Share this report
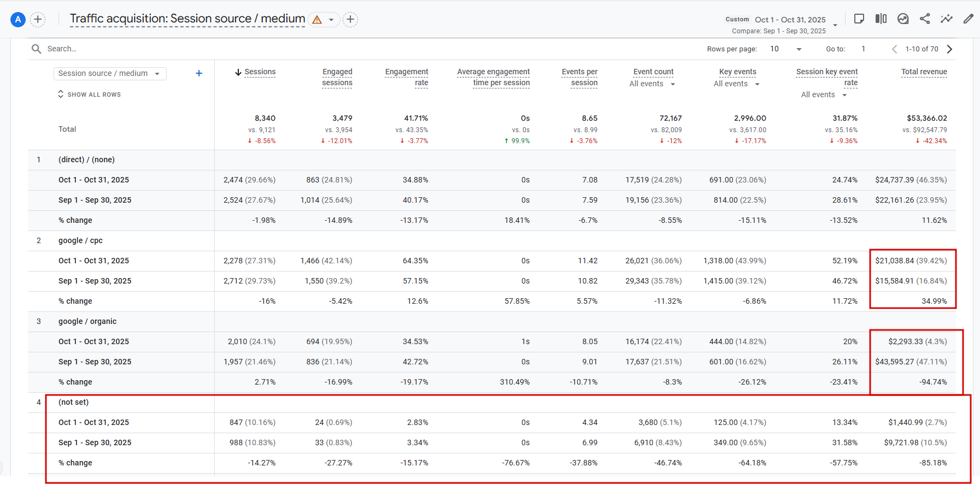This screenshot has height=484, width=980. pyautogui.click(x=925, y=19)
